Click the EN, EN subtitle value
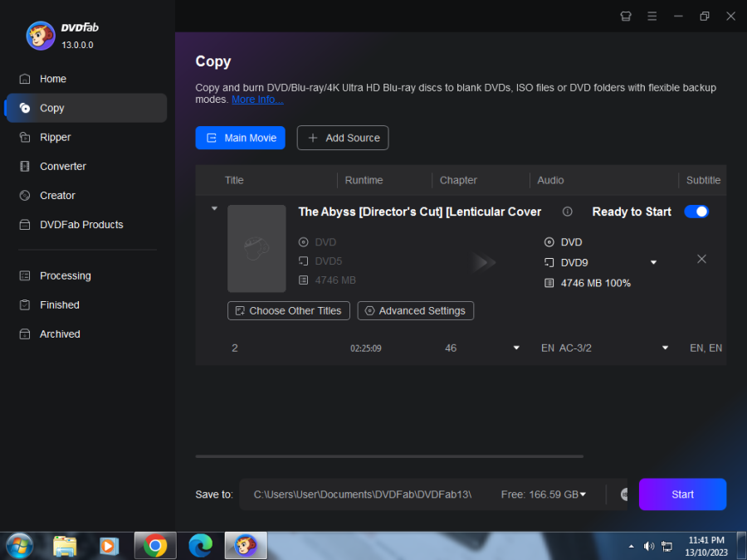Screen dimensions: 747x560 706,348
